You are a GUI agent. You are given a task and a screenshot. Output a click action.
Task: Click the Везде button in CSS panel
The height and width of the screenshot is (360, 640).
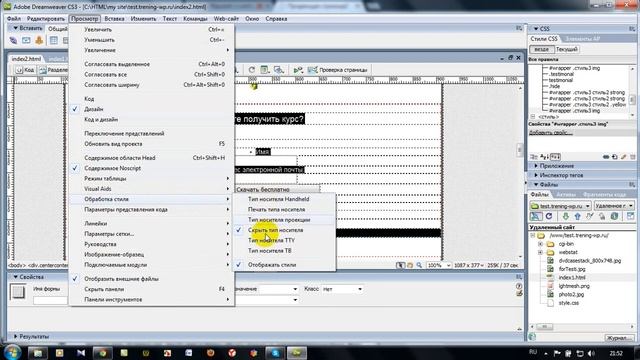tap(542, 49)
